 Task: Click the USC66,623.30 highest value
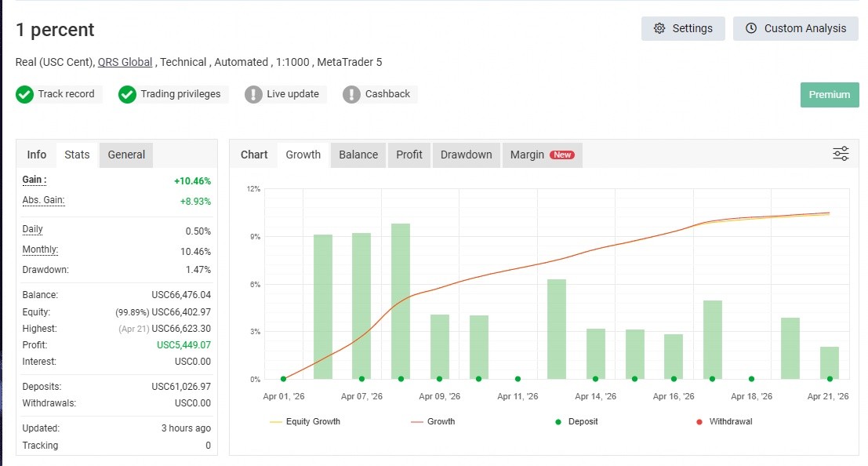click(x=181, y=329)
